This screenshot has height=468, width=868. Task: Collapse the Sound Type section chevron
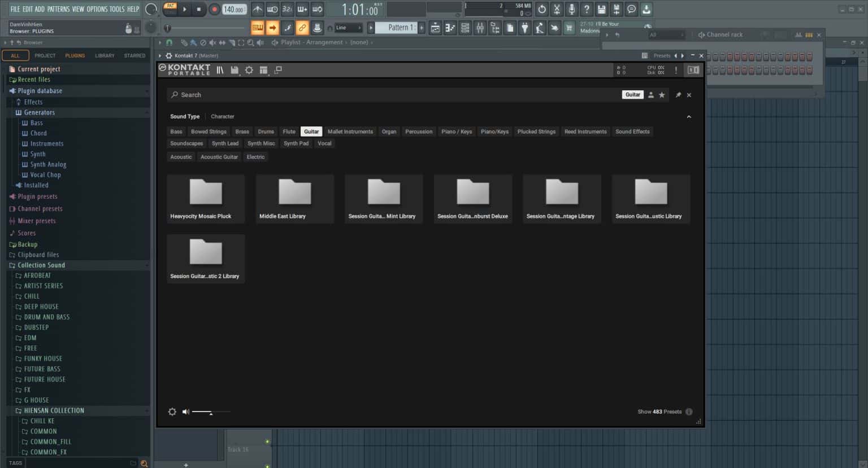coord(689,116)
